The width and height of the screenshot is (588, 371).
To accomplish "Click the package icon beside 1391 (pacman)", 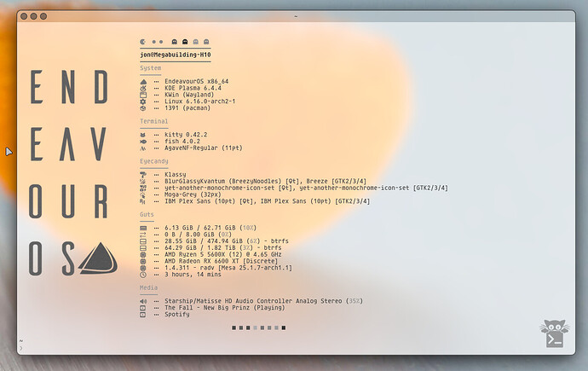I will (143, 108).
